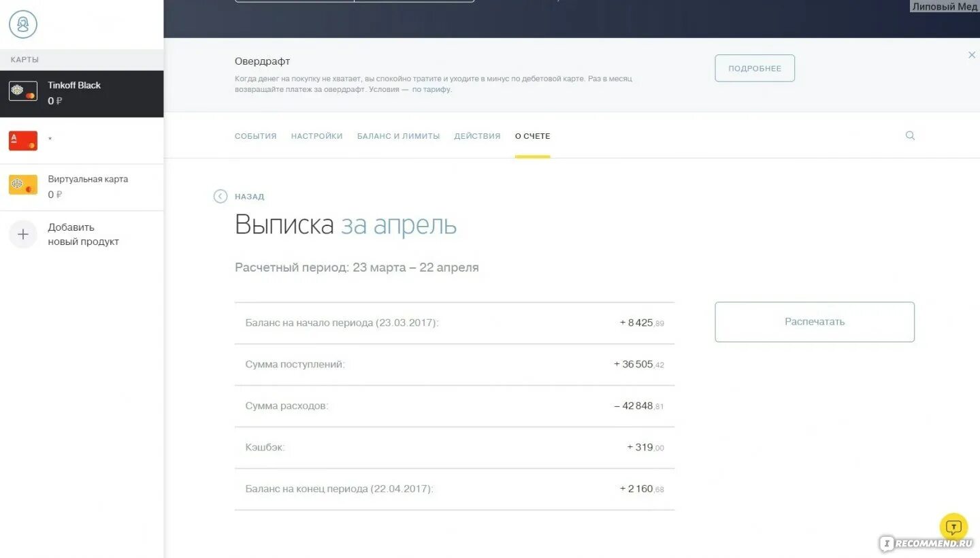The image size is (980, 558).
Task: Click the Сумма поступлений label
Action: [295, 364]
